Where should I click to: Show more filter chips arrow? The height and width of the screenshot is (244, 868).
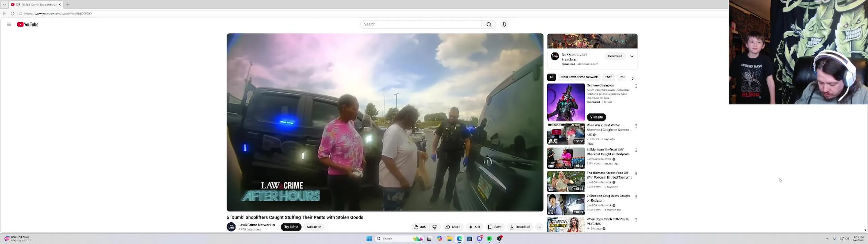click(x=632, y=79)
